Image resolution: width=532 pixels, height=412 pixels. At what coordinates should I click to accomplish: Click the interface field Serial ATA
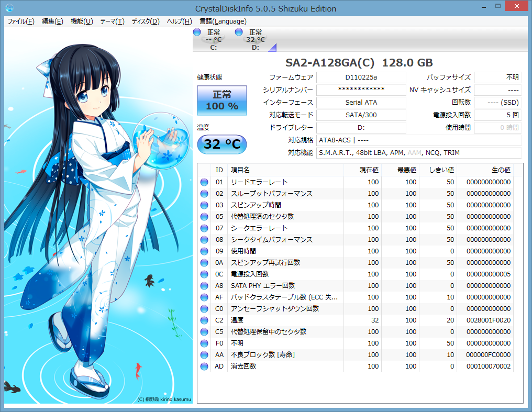coord(361,103)
